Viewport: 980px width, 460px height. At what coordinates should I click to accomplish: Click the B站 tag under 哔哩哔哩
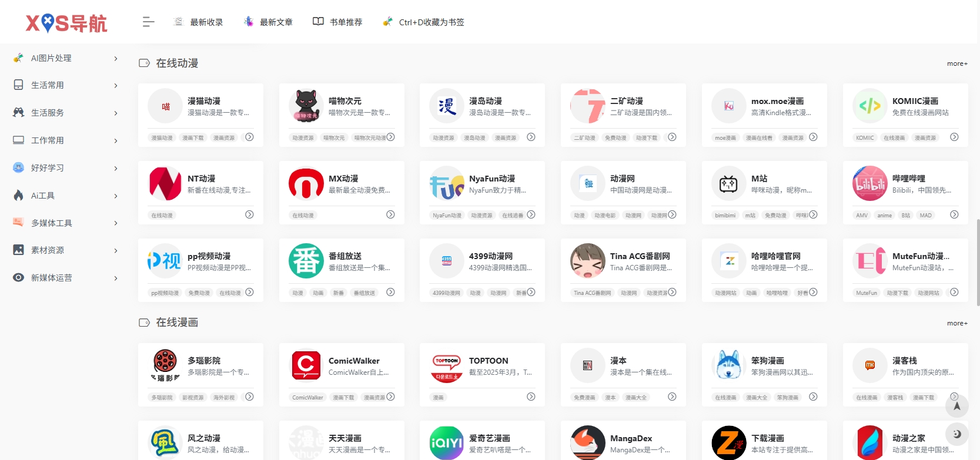[x=906, y=216]
